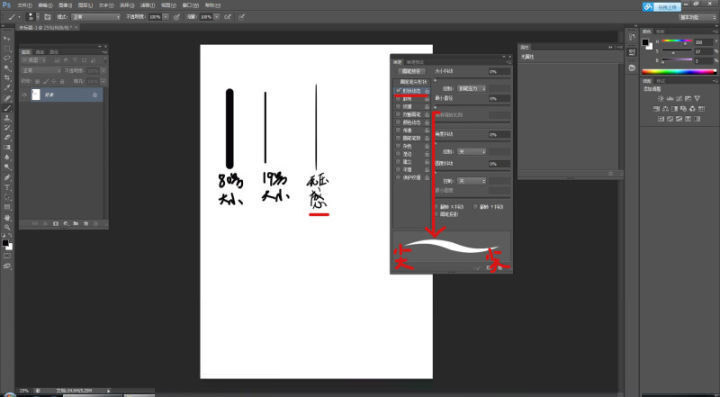This screenshot has height=397, width=720.
Task: Select the Eraser tool
Action: click(x=7, y=137)
